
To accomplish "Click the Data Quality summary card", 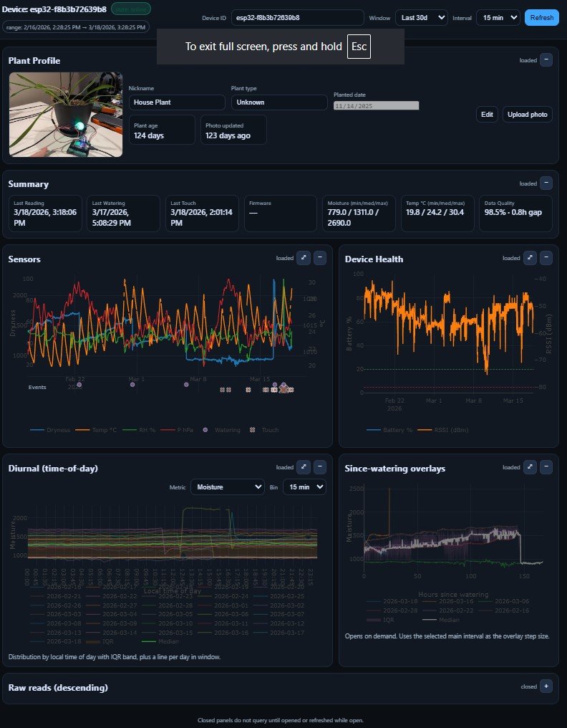I will [515, 213].
